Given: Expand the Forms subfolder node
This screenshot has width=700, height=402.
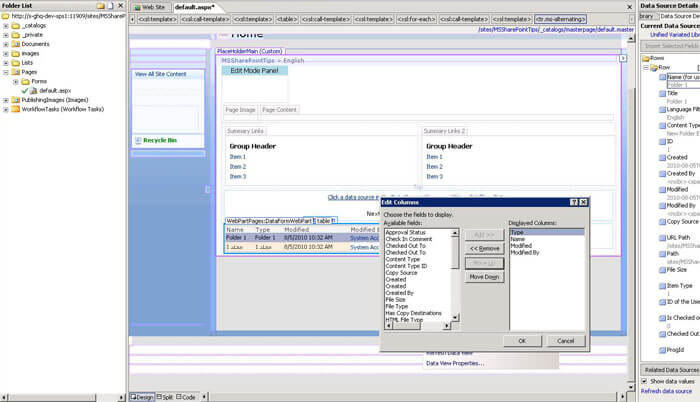Looking at the screenshot, I should (16, 82).
